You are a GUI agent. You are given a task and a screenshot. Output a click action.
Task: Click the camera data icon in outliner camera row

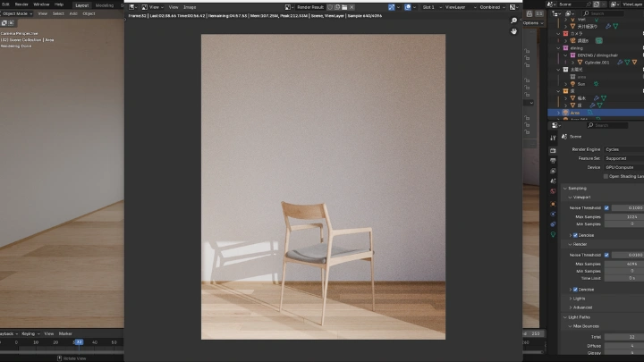point(599,40)
